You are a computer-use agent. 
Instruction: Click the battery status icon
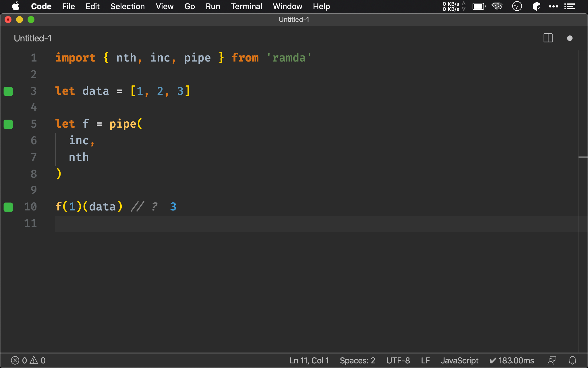(x=479, y=6)
